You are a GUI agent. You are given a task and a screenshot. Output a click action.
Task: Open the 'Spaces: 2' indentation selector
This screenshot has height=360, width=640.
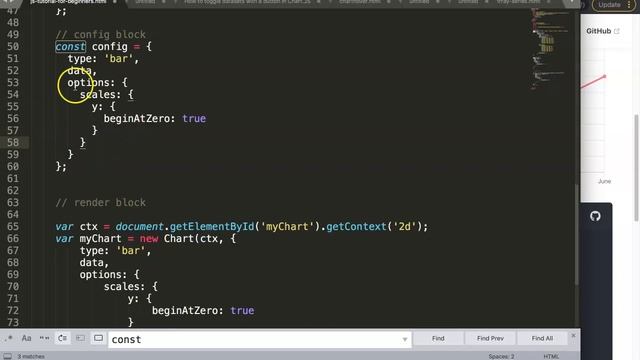pos(501,356)
